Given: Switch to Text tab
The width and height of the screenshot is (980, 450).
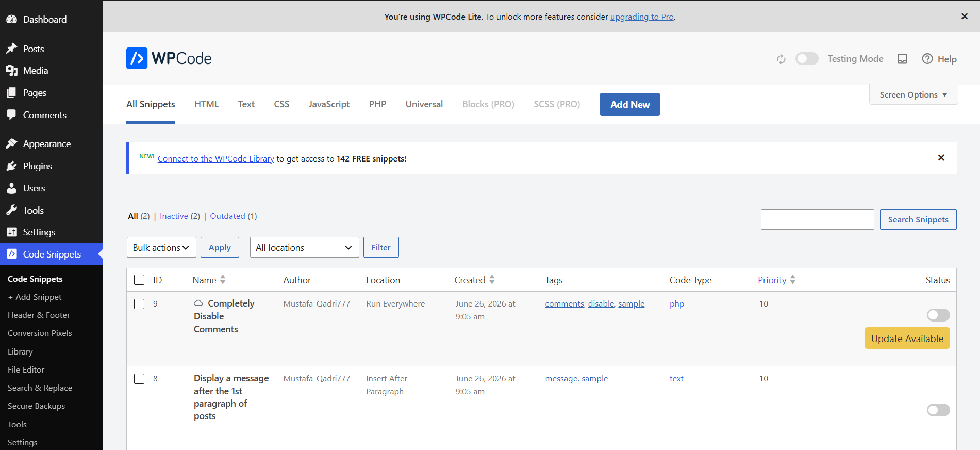Looking at the screenshot, I should [x=246, y=104].
